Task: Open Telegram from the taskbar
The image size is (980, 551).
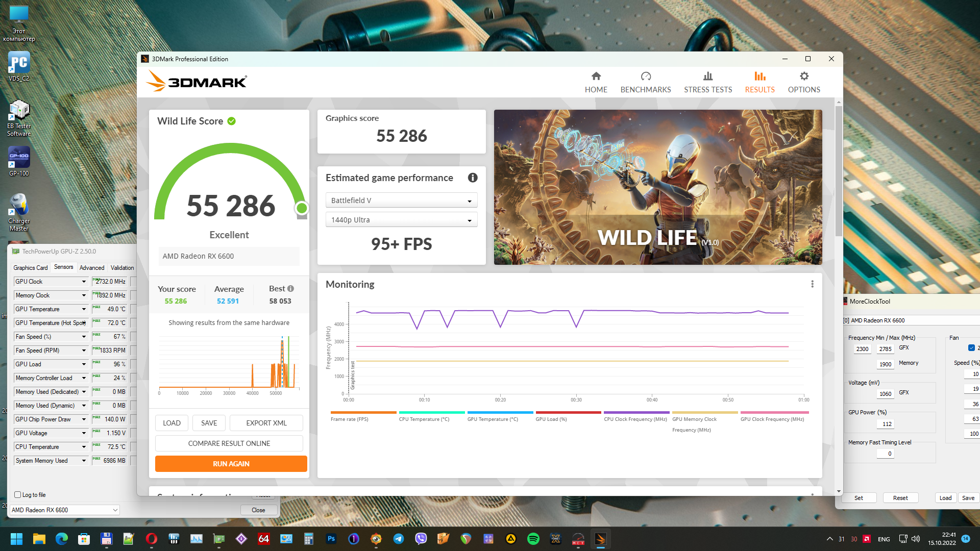Action: (399, 539)
